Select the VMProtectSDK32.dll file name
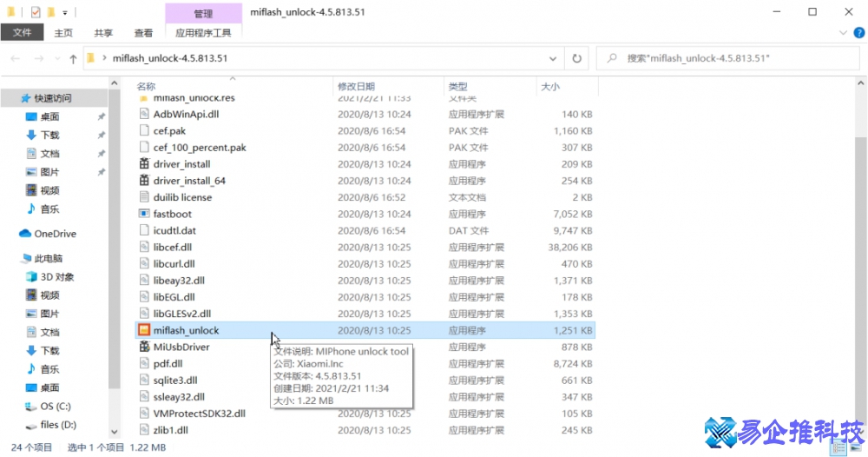The height and width of the screenshot is (457, 868). point(200,414)
